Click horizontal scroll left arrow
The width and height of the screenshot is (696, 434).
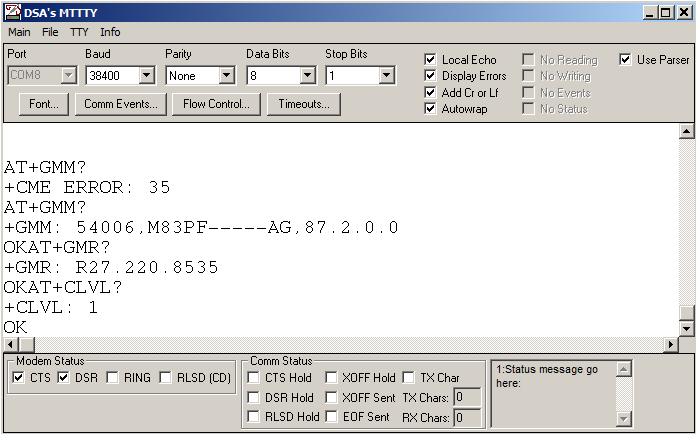[9, 344]
